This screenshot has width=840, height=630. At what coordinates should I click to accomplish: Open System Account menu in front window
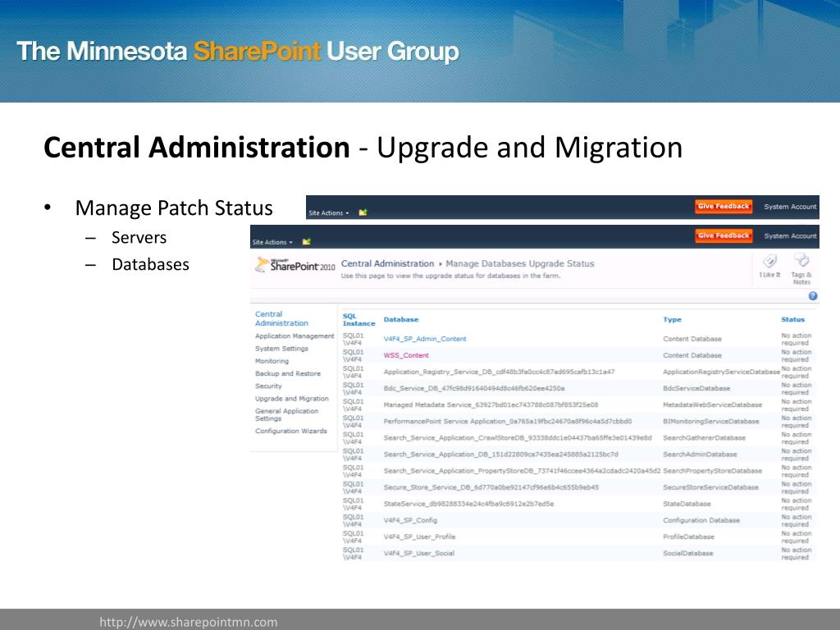[790, 235]
